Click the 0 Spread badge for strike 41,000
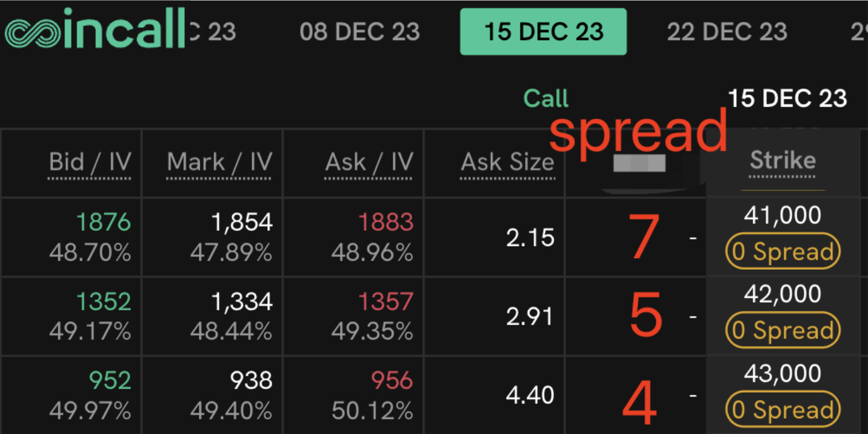Viewport: 868px width, 434px height. 782,251
